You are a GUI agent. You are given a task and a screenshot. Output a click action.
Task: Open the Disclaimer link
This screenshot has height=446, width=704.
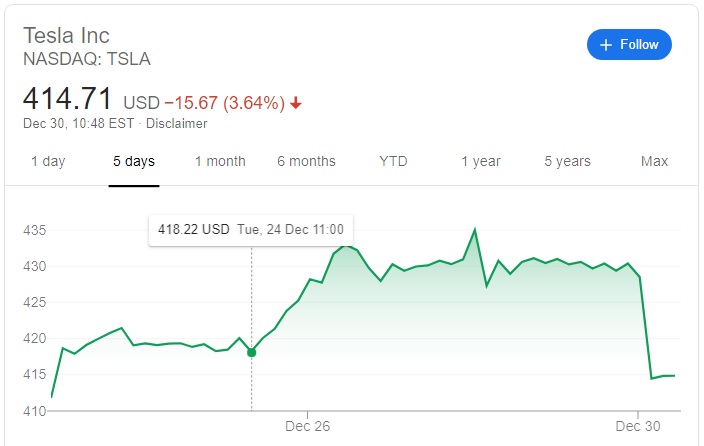tap(177, 124)
